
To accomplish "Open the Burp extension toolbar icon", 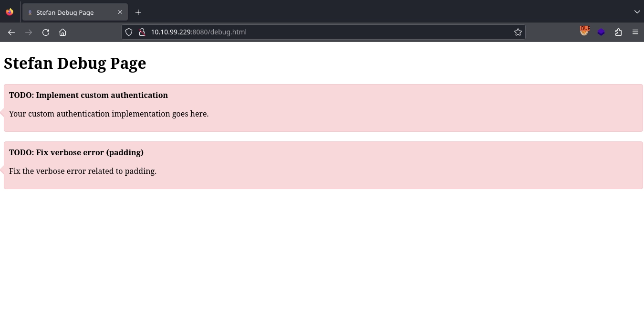I will [x=584, y=31].
